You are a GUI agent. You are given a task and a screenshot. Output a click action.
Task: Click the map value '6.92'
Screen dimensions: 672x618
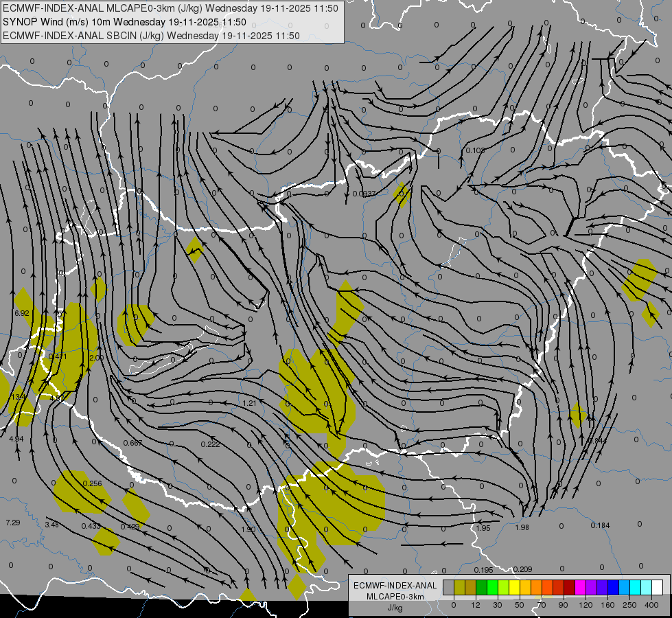(22, 313)
